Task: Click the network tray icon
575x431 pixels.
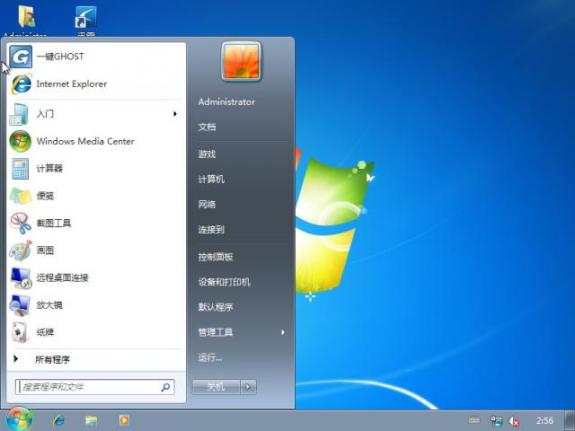Action: pos(496,421)
